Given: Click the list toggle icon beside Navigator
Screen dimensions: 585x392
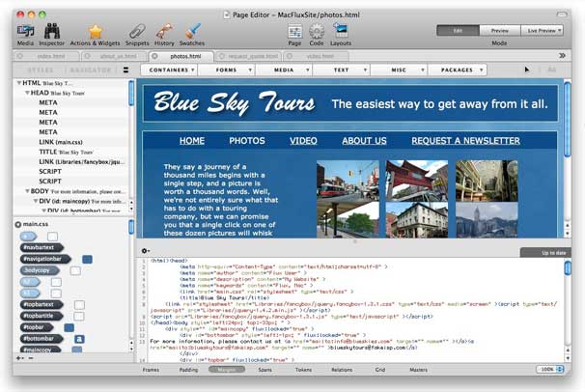Looking at the screenshot, I should click(126, 70).
